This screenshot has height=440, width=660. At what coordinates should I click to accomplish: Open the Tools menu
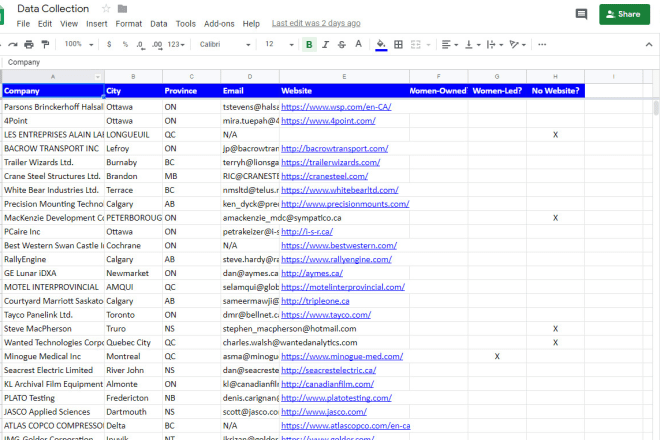coord(186,24)
